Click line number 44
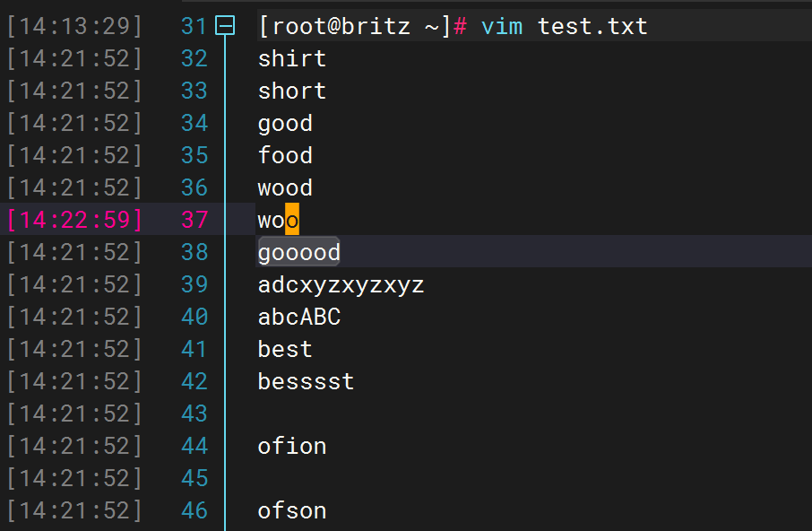 coord(194,446)
